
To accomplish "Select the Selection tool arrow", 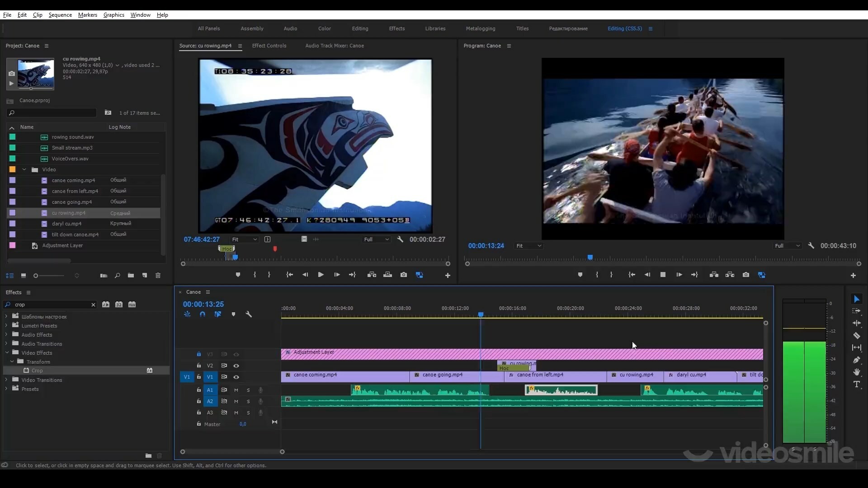I will [x=856, y=299].
